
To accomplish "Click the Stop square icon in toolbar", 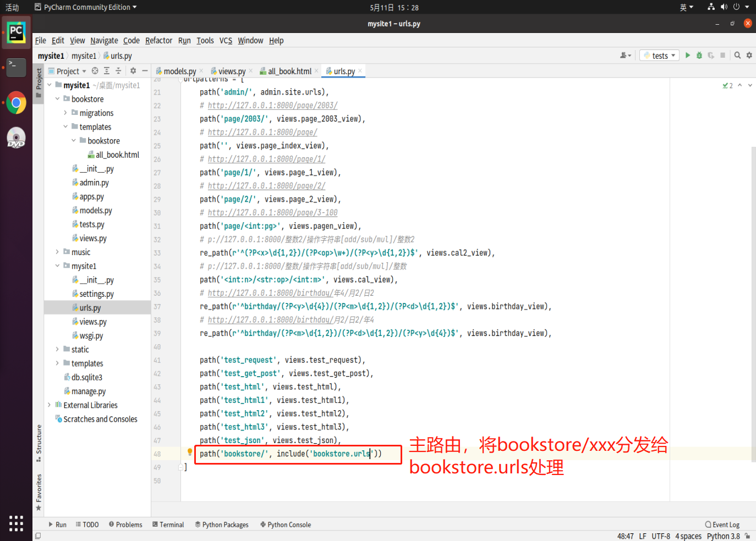I will tap(722, 56).
